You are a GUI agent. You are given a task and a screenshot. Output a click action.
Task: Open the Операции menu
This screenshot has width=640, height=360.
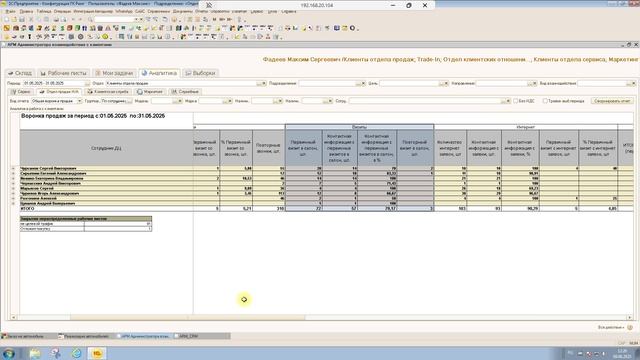[62, 11]
